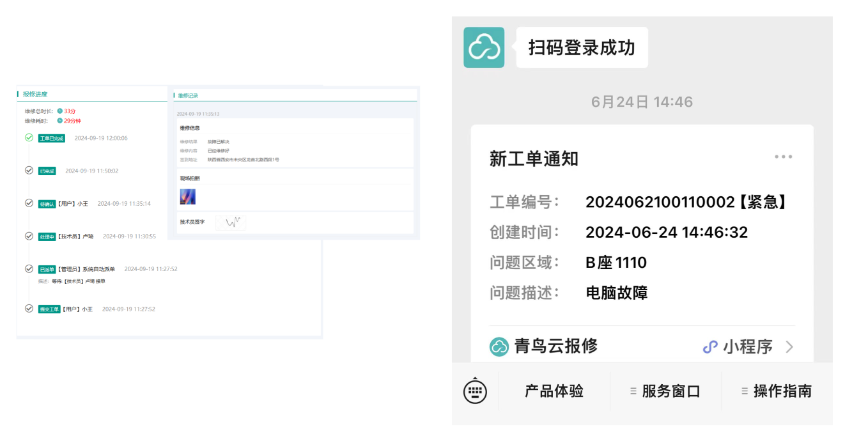The image size is (868, 443).
Task: Click the 小程序 link icon on the card
Action: [x=710, y=346]
